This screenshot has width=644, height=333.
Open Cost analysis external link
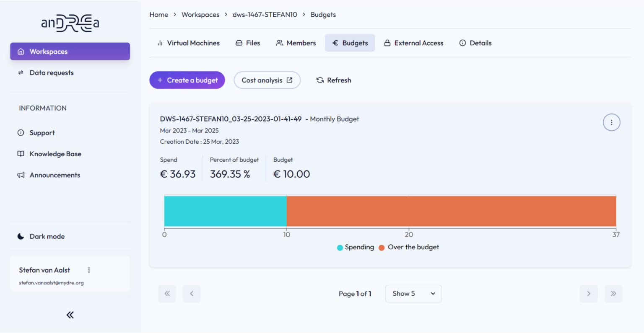(x=267, y=80)
